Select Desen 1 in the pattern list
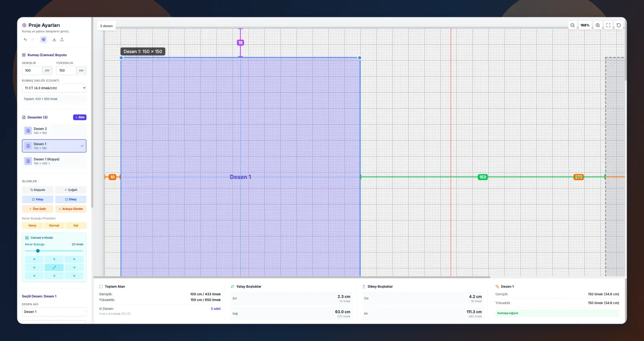The image size is (644, 341). pyautogui.click(x=54, y=146)
